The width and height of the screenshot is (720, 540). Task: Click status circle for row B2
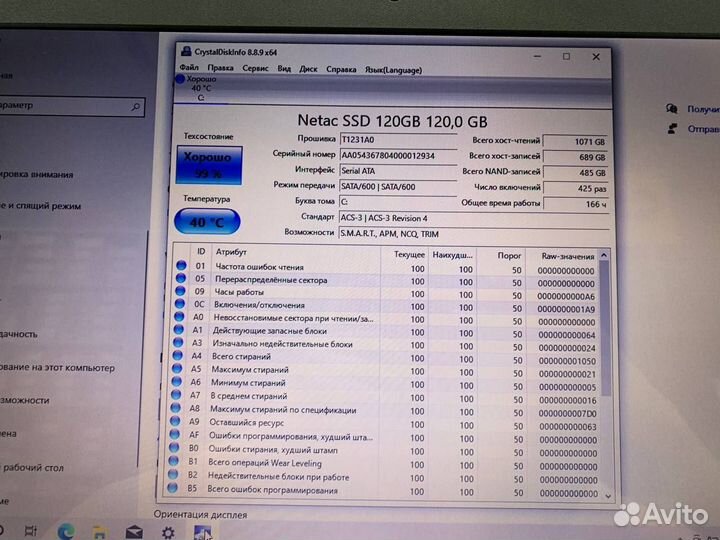point(174,474)
